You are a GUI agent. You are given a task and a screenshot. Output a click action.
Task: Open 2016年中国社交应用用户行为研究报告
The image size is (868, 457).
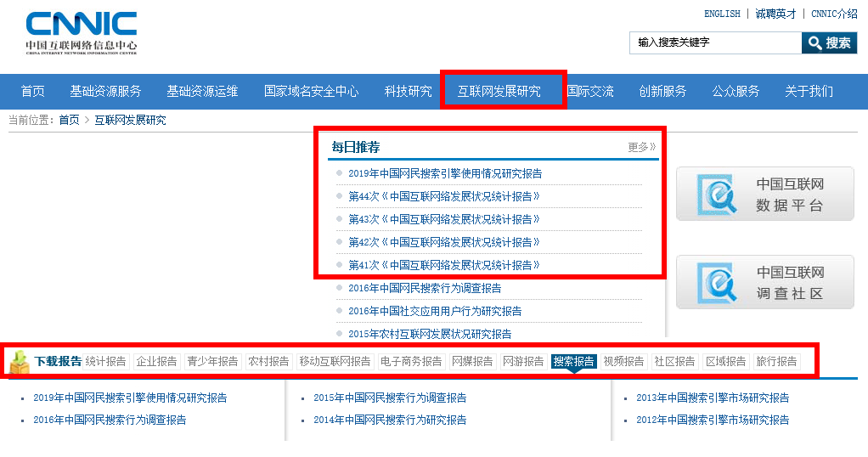[435, 311]
